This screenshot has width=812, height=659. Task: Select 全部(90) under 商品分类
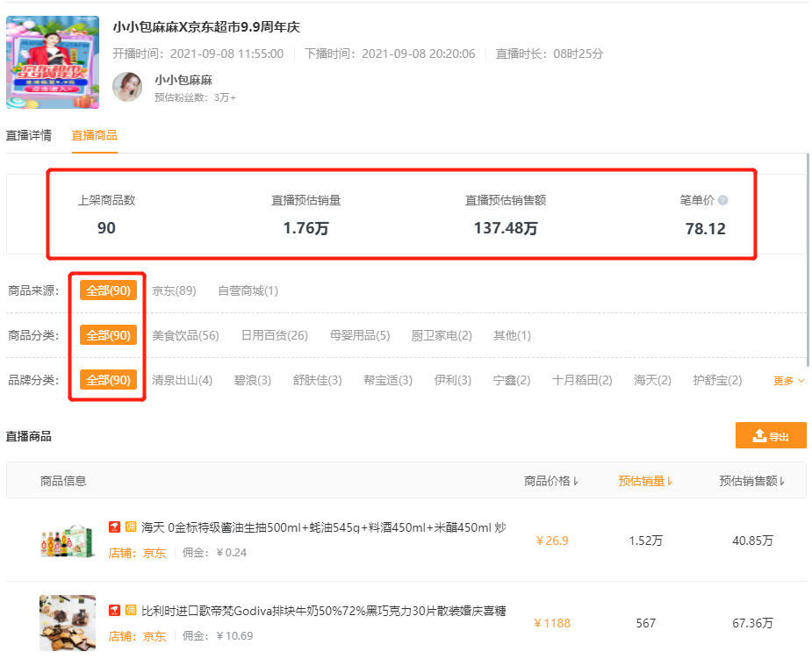(x=108, y=335)
